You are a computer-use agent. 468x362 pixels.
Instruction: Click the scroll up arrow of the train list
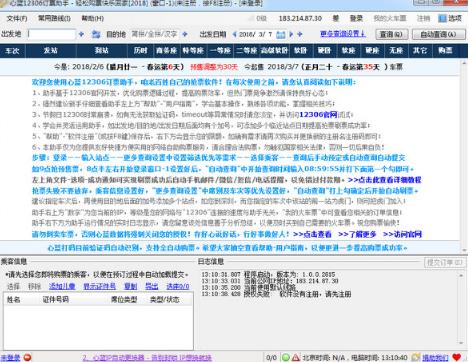(464, 62)
